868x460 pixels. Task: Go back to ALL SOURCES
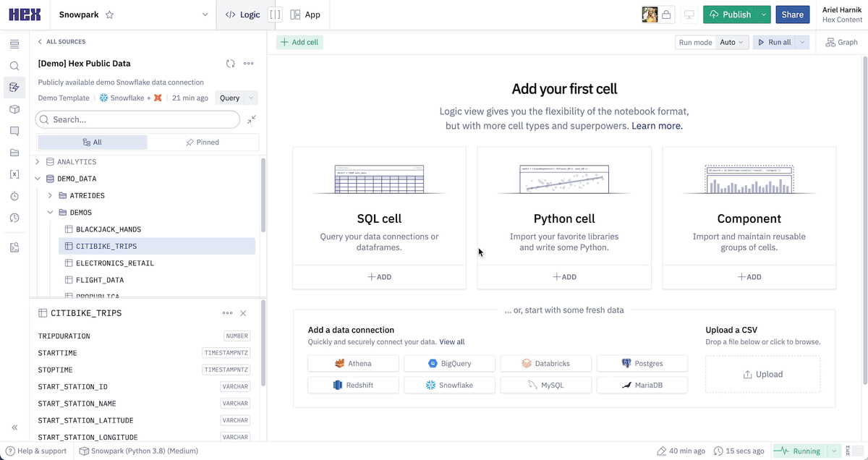click(61, 42)
